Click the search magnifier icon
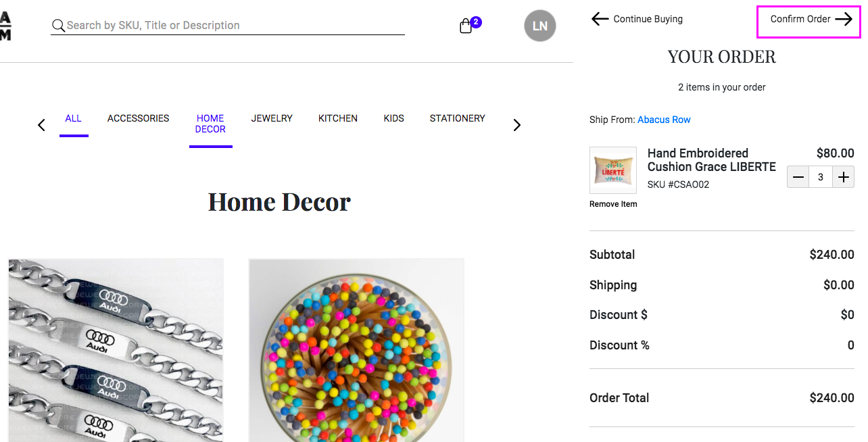The width and height of the screenshot is (868, 442). point(59,26)
